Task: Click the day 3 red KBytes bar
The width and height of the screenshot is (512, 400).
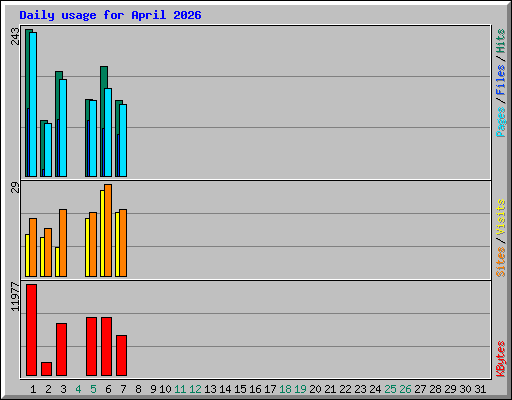Action: (x=61, y=349)
